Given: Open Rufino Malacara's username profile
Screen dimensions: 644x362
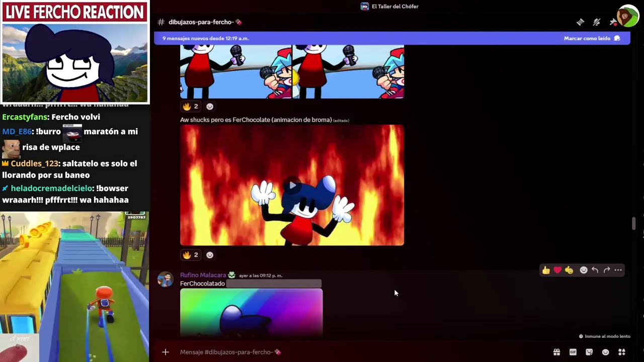Looking at the screenshot, I should pyautogui.click(x=203, y=275).
